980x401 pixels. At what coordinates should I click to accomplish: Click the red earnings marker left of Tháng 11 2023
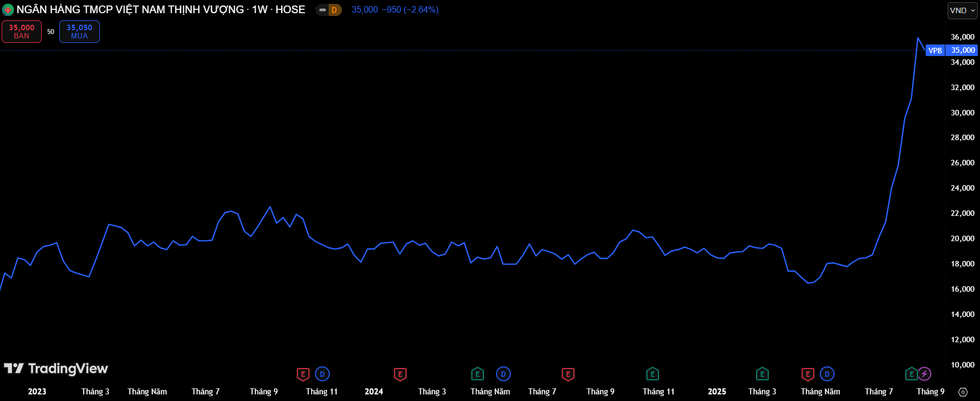pyautogui.click(x=303, y=374)
